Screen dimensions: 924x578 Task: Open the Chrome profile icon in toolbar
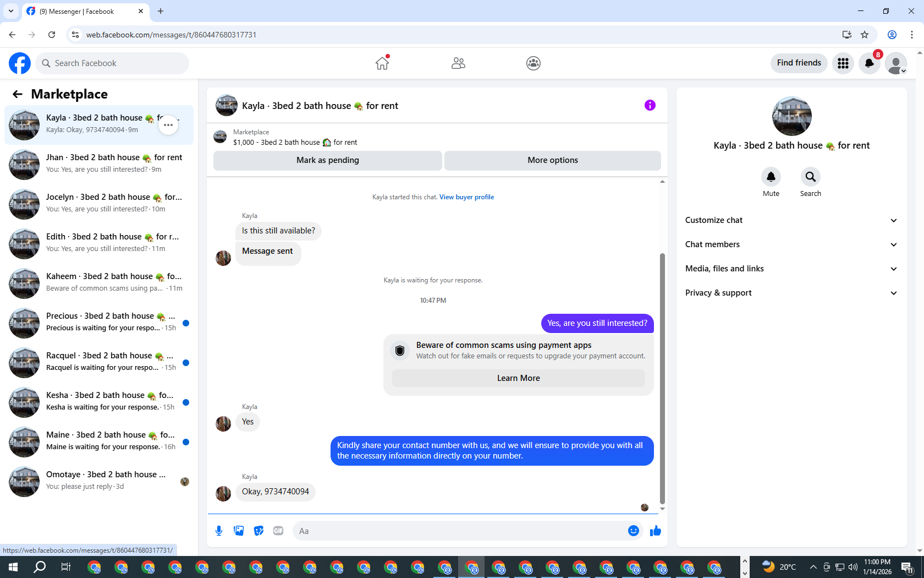pos(892,35)
